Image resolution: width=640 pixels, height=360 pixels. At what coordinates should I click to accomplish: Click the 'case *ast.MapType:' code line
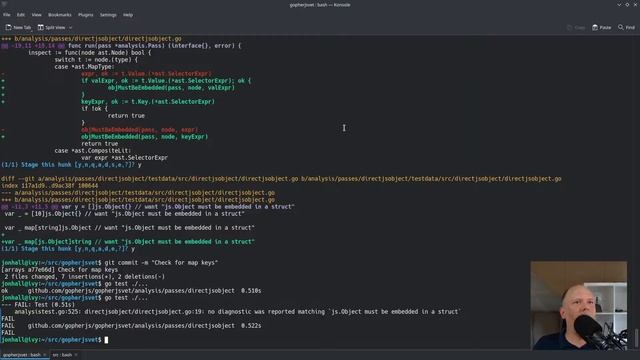(84, 67)
